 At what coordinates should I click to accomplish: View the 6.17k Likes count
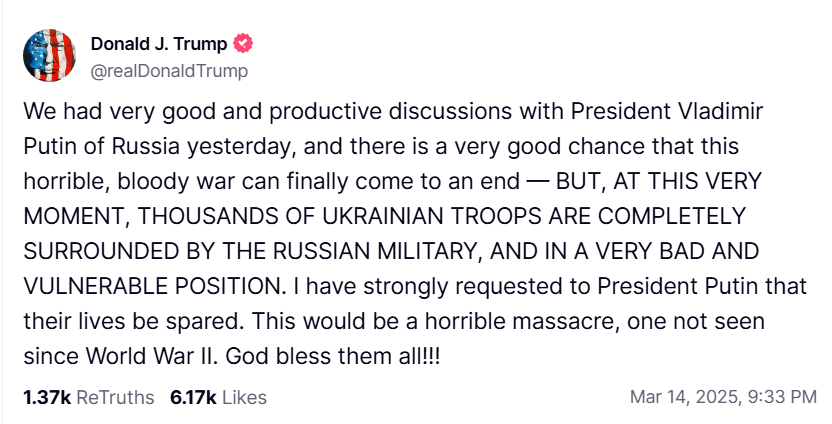[194, 397]
